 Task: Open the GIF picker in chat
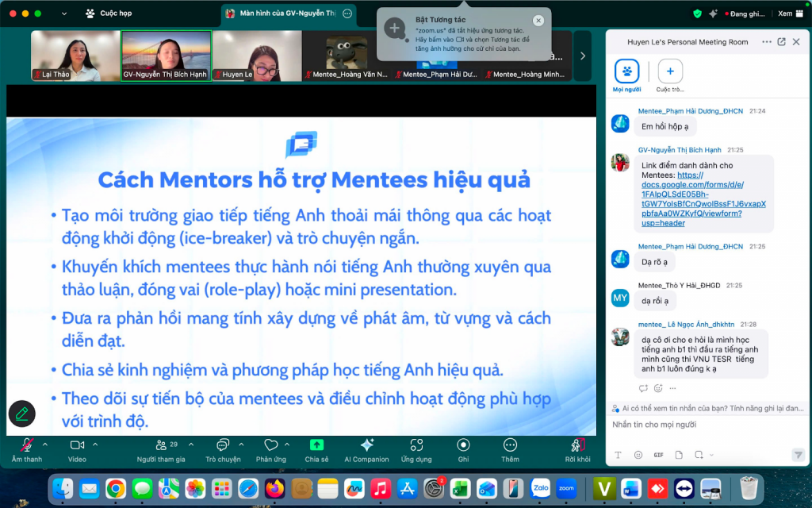tap(658, 455)
